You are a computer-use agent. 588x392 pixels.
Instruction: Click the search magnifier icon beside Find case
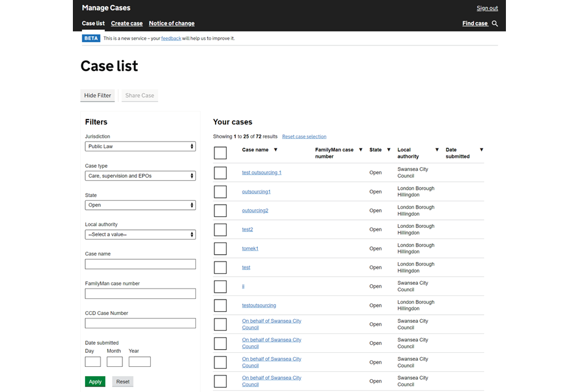[495, 24]
